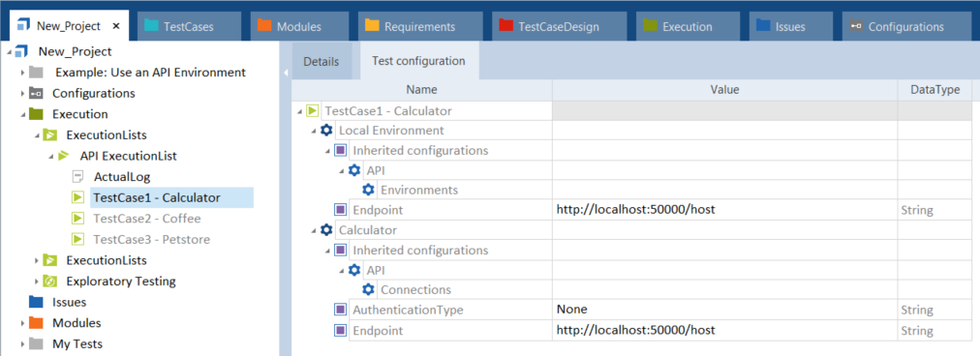
Task: Click the Calculator gear icon in configuration
Action: pos(326,230)
